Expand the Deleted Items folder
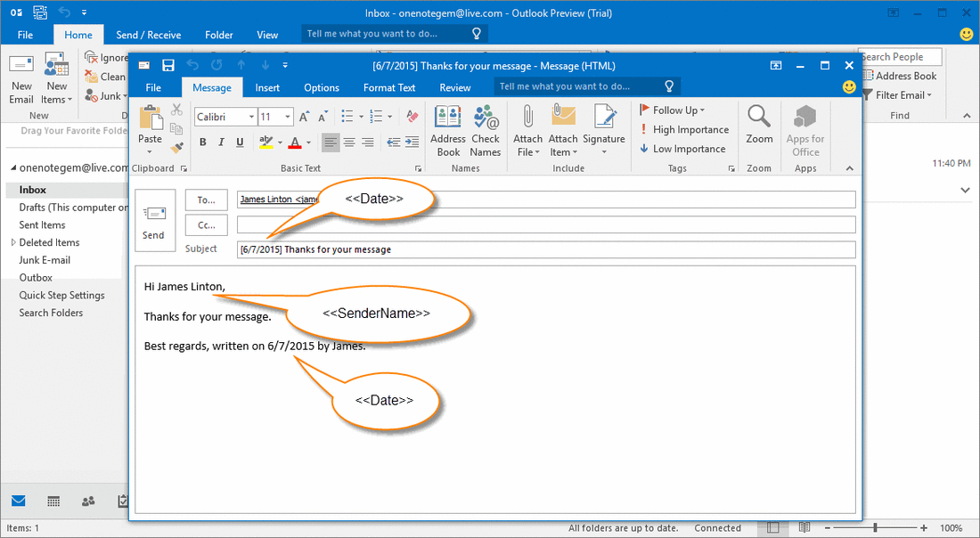The width and height of the screenshot is (980, 538). 14,241
